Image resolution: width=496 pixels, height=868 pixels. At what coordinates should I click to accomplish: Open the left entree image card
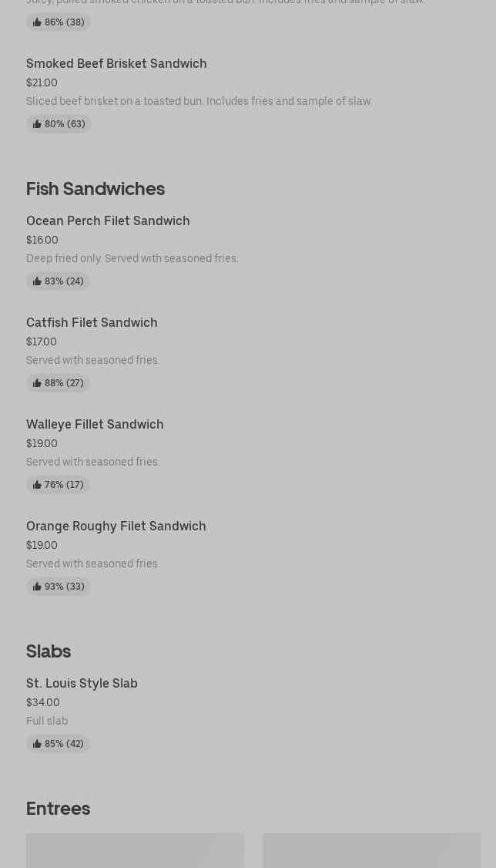point(135,850)
